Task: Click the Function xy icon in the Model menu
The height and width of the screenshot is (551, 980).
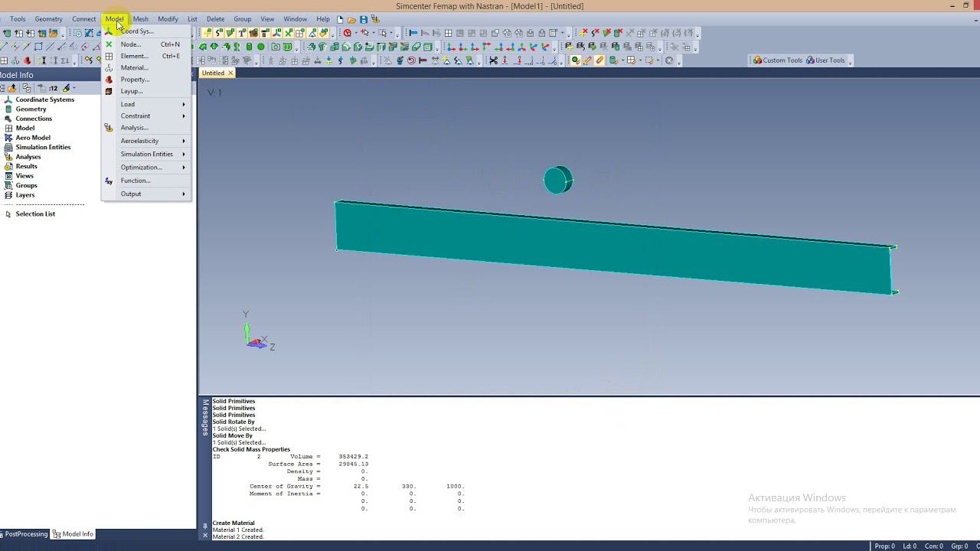Action: (x=109, y=181)
